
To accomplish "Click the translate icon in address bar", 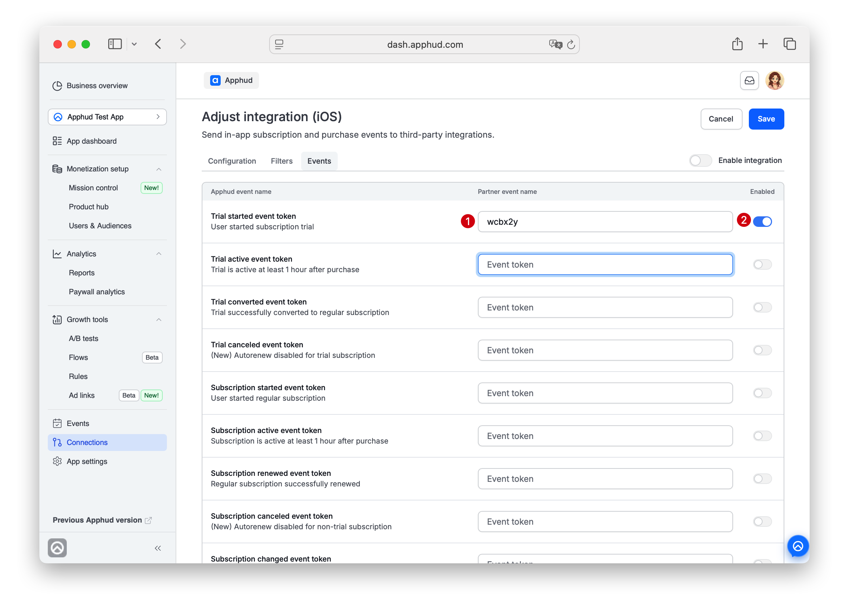I will 556,45.
